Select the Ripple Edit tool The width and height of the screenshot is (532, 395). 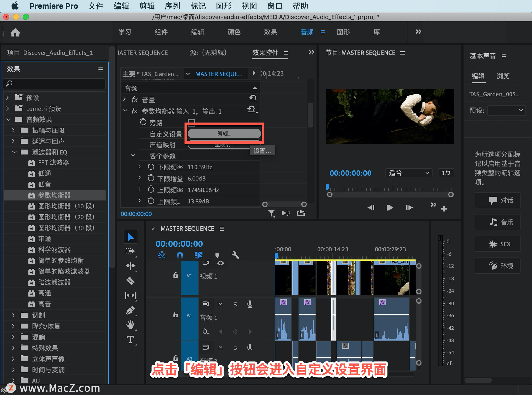pos(131,266)
